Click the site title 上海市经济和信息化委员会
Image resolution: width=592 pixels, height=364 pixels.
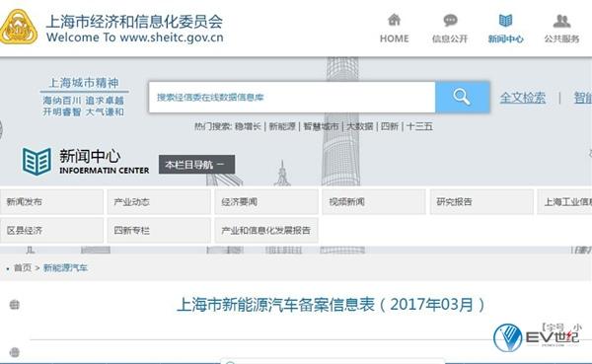click(134, 21)
